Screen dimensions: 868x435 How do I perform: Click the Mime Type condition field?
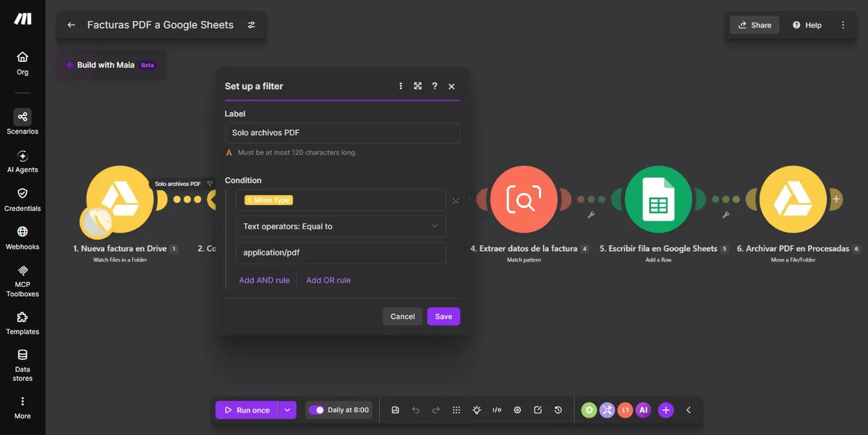[x=341, y=200]
